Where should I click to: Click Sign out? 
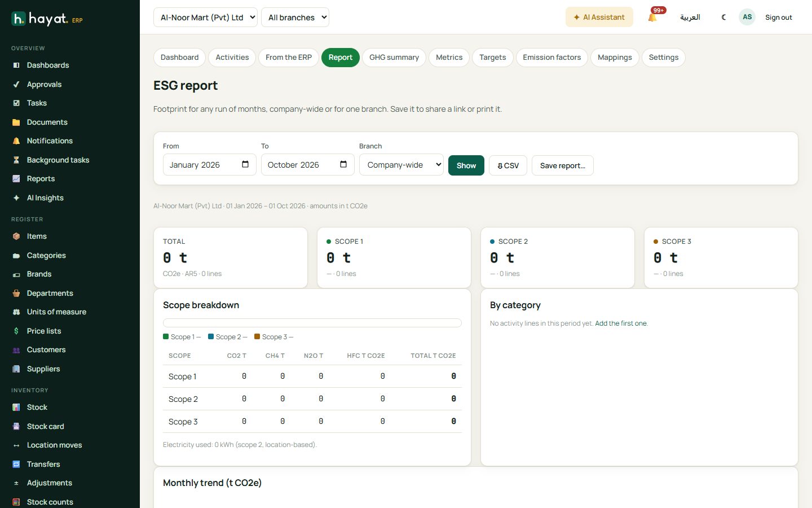click(779, 17)
